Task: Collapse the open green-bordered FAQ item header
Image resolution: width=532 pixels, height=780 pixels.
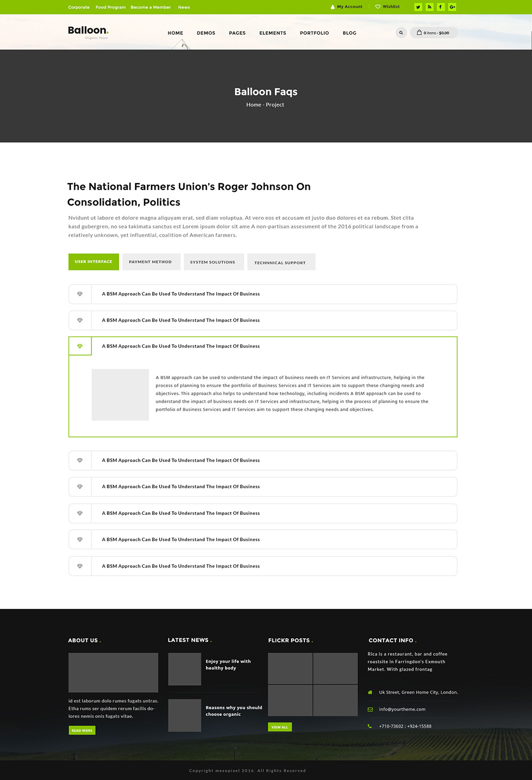Action: [263, 346]
